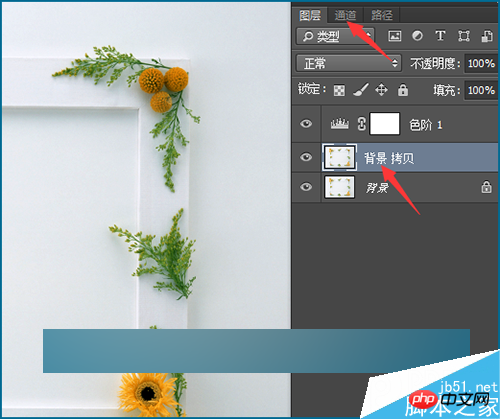Toggle lock position move icon
The image size is (500, 419).
tap(381, 90)
